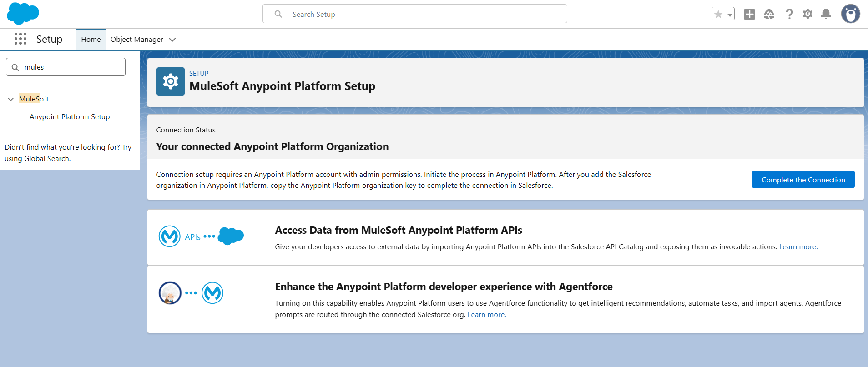This screenshot has height=367, width=868.
Task: Switch to the Home tab
Action: pos(91,40)
